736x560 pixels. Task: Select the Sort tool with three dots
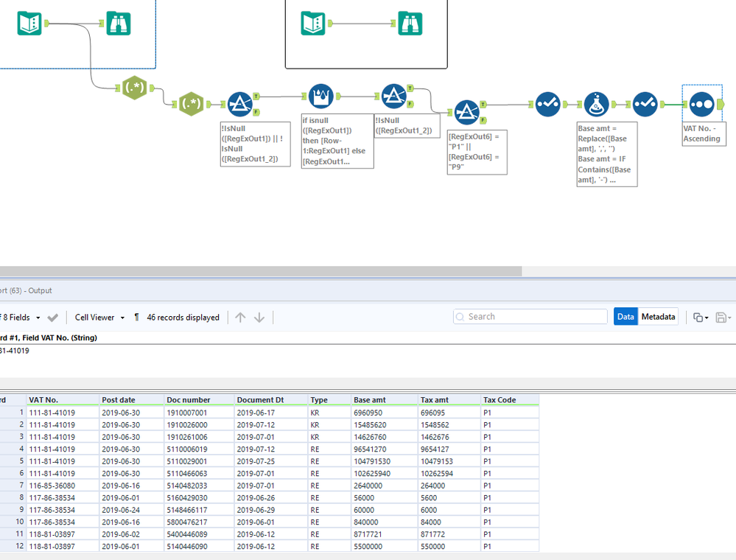point(701,104)
